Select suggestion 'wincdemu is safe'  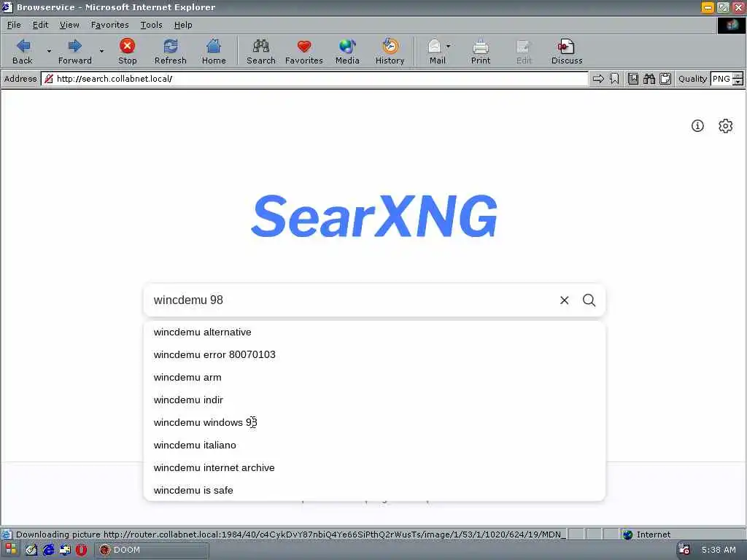pos(374,490)
